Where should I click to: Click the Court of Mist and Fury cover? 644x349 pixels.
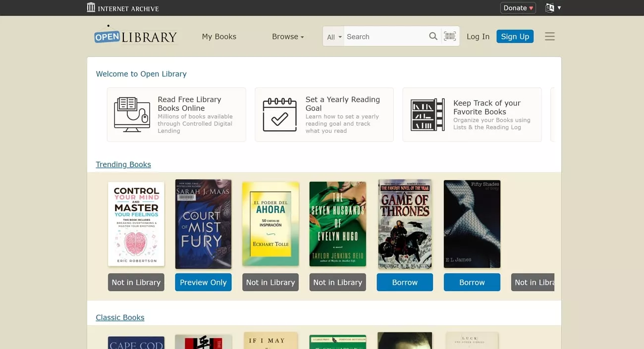(203, 224)
